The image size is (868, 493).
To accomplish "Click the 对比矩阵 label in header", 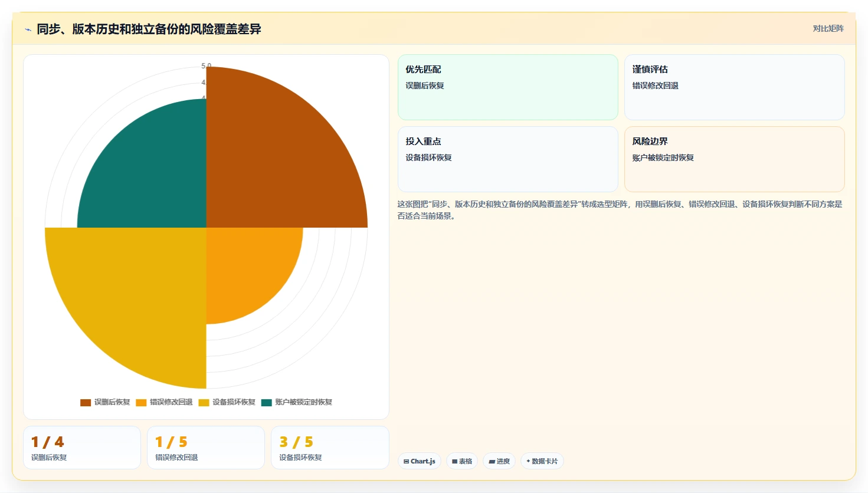I will [828, 28].
